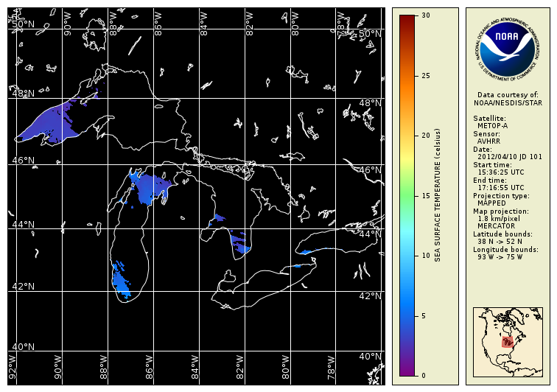The image size is (557, 392).
Task: Click the "40°N" label on map's left edge
Action: pyautogui.click(x=24, y=346)
